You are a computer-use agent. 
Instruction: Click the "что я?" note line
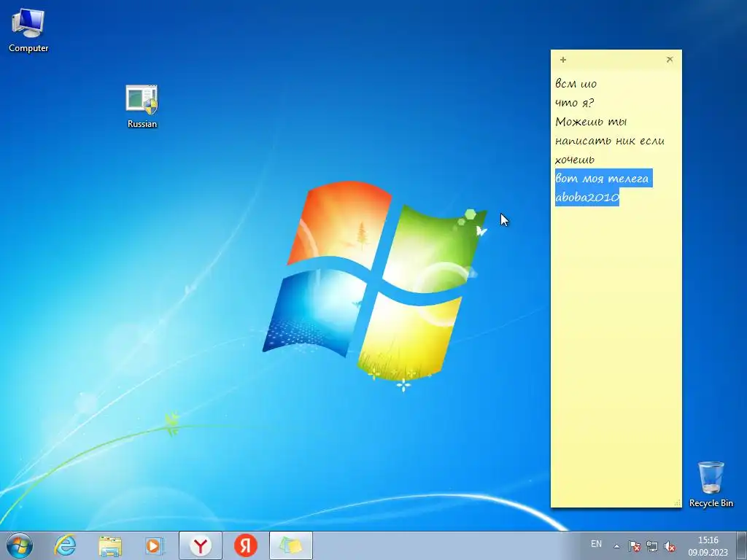575,103
